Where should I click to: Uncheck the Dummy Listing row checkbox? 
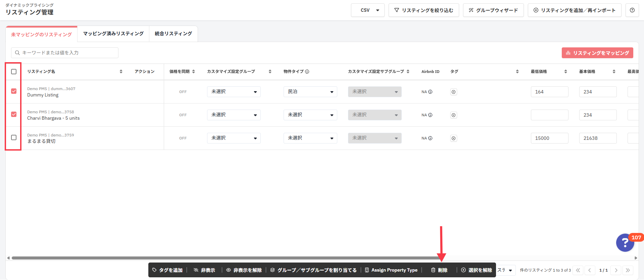(x=14, y=91)
